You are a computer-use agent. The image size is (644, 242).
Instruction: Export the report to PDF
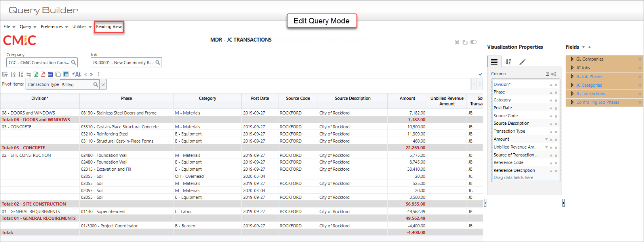43,74
